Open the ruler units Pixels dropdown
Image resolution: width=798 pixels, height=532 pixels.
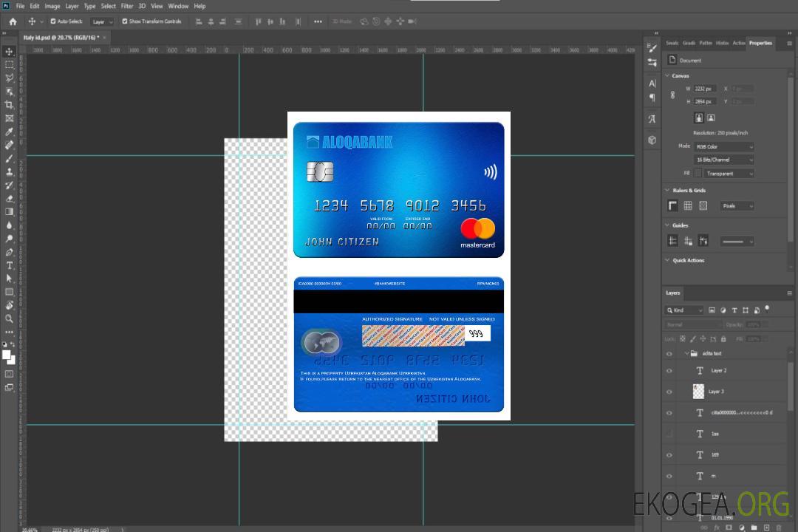tap(737, 205)
